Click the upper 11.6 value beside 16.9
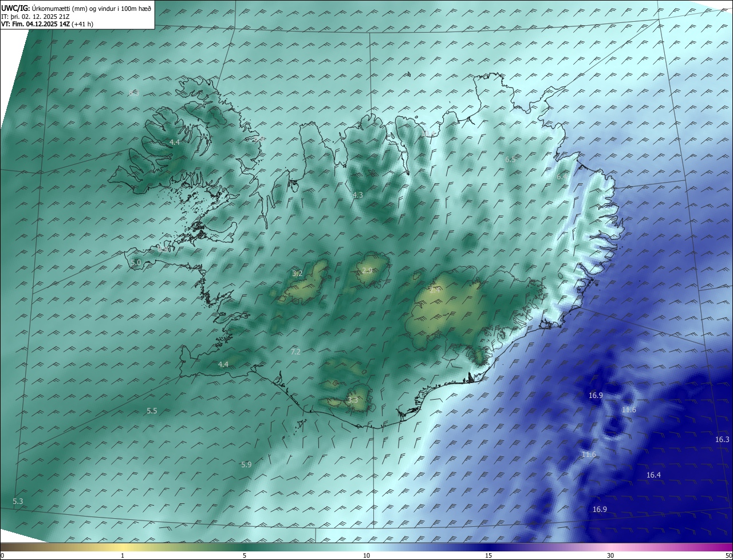This screenshot has width=733, height=560. point(629,410)
